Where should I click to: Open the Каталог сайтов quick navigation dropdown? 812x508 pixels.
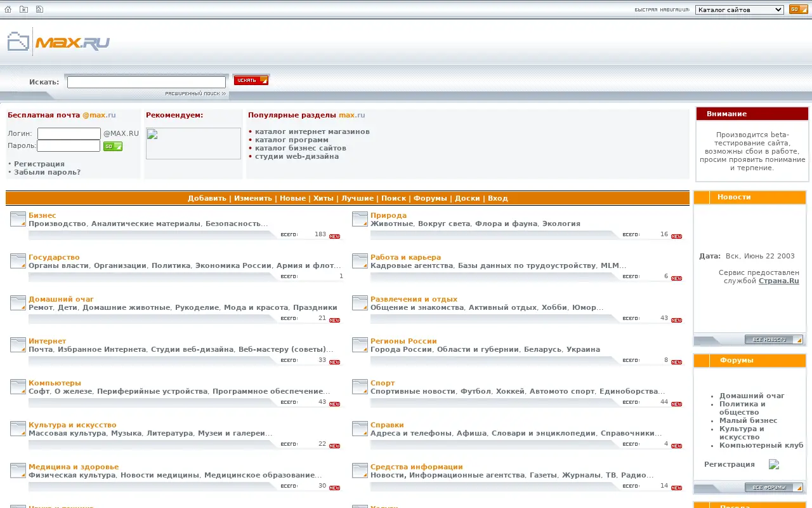coord(739,10)
